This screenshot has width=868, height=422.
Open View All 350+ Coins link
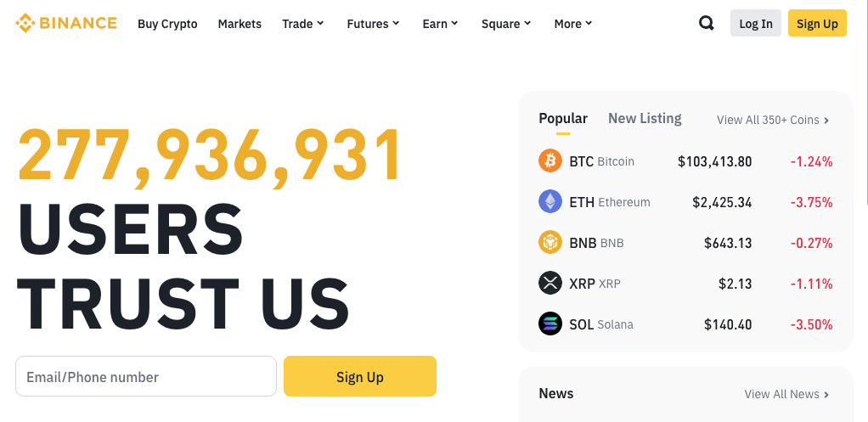tap(773, 120)
